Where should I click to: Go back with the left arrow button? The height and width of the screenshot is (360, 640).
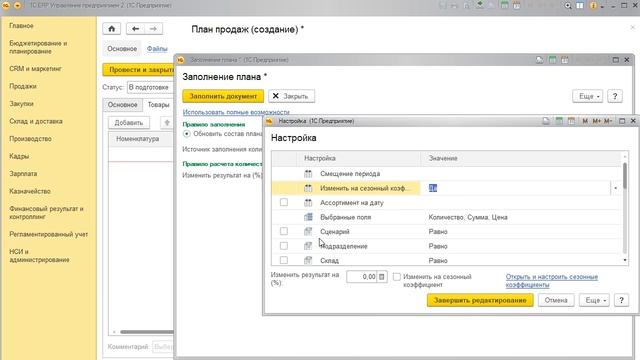click(x=136, y=29)
